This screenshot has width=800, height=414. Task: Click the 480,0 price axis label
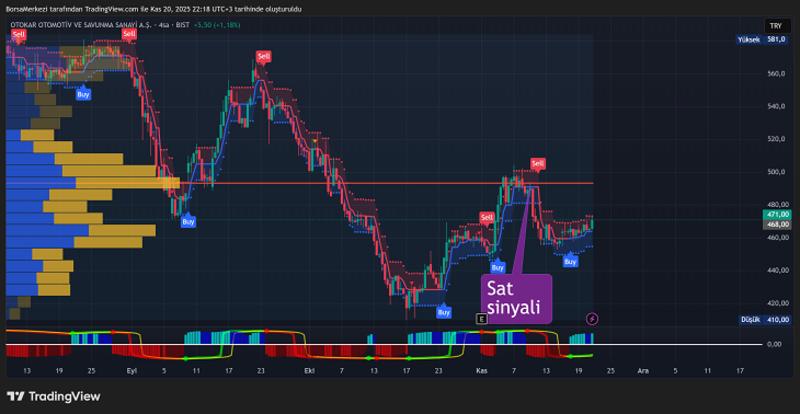pyautogui.click(x=776, y=205)
